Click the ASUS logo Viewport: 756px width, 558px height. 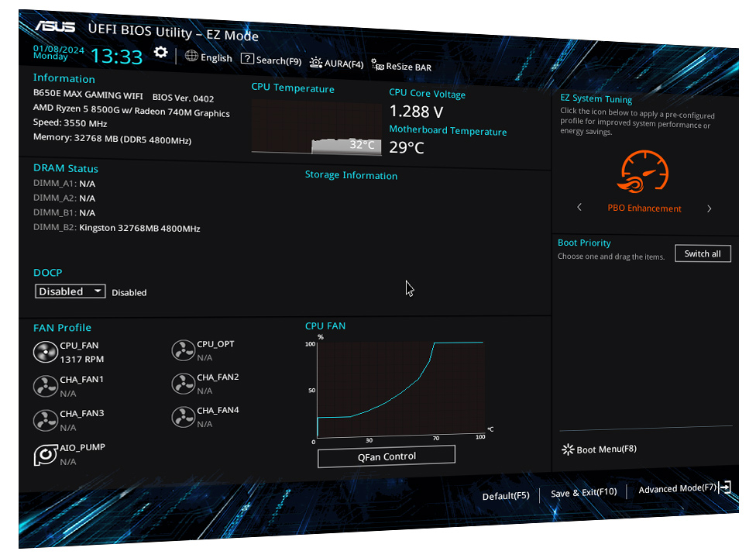55,26
